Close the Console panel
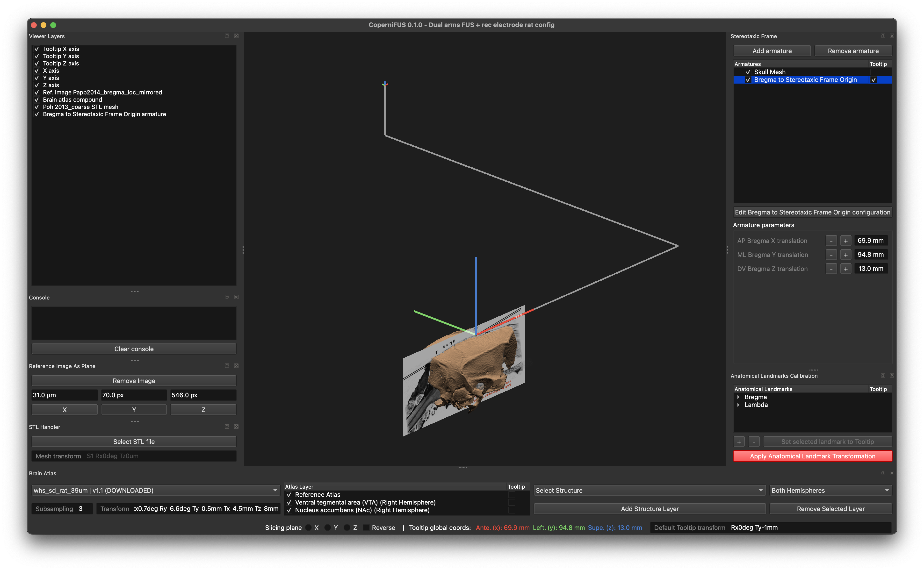Viewport: 924px width, 570px height. 236,297
